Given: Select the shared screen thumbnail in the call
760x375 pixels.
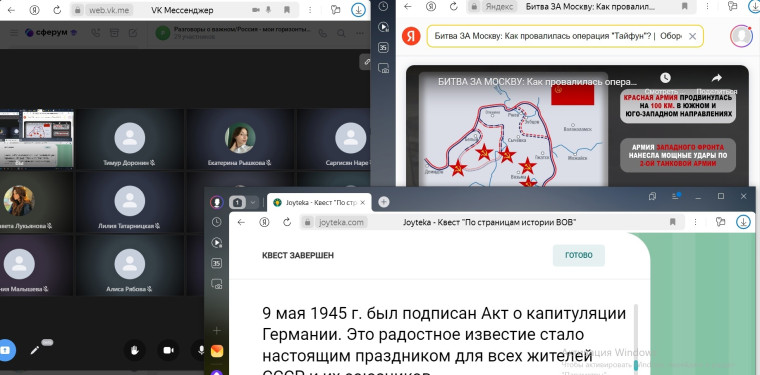Looking at the screenshot, I should (x=37, y=139).
